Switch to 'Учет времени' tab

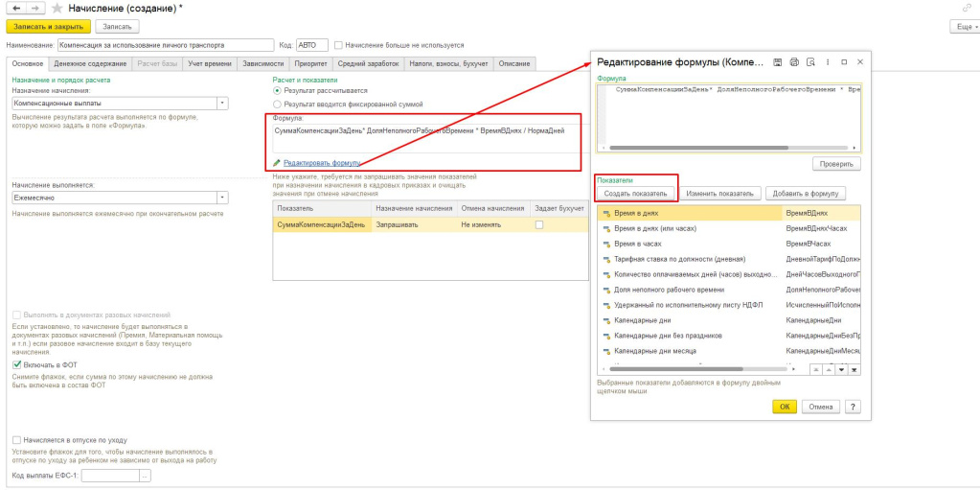click(x=208, y=63)
